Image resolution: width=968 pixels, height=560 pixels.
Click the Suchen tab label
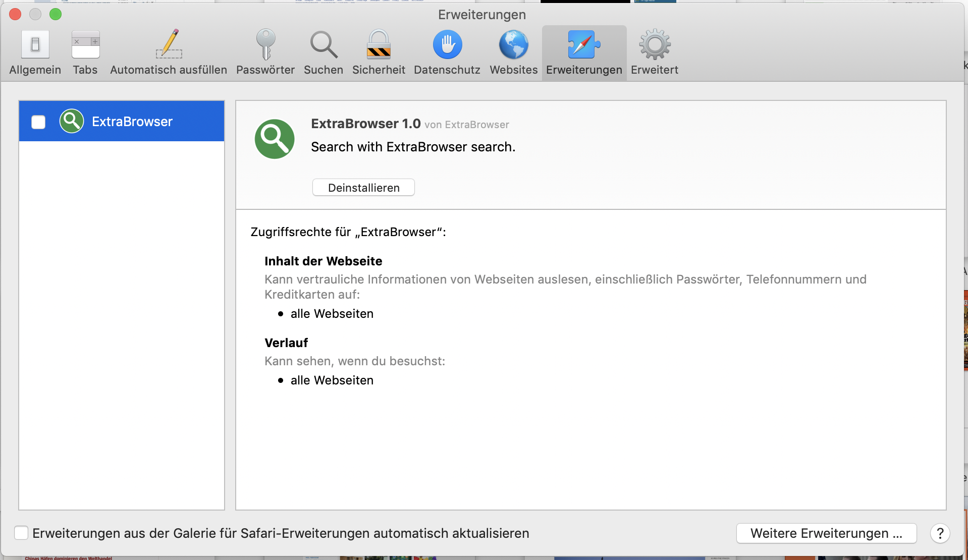click(324, 70)
